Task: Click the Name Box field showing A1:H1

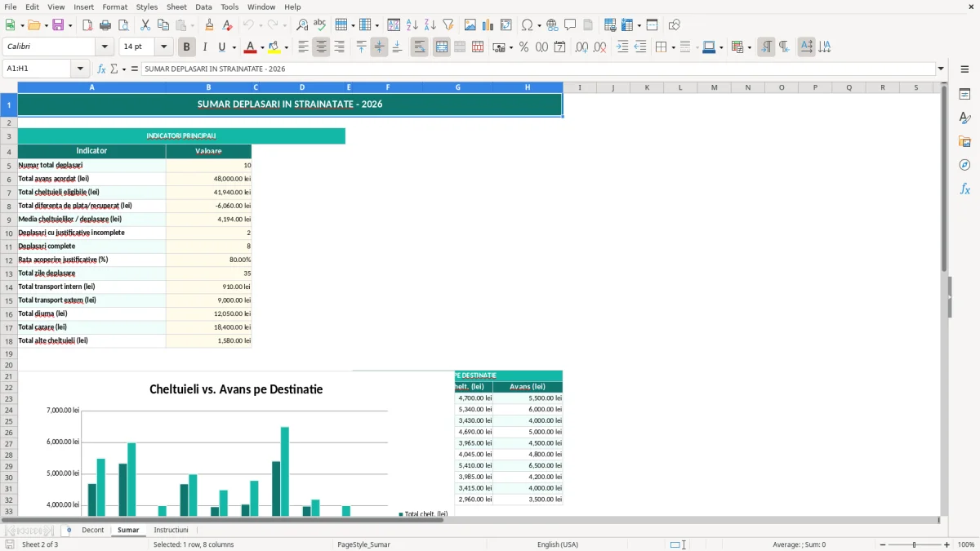Action: coord(38,69)
